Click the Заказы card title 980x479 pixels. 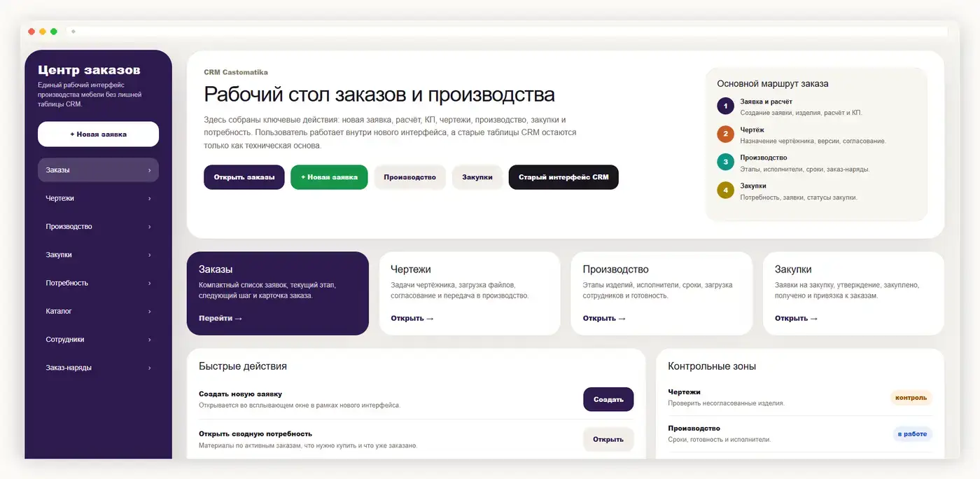[216, 269]
